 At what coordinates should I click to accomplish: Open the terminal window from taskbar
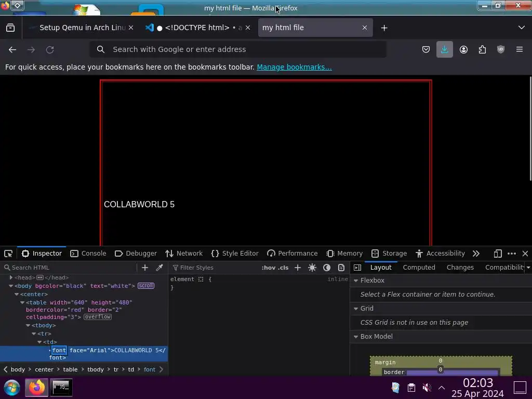point(61,388)
